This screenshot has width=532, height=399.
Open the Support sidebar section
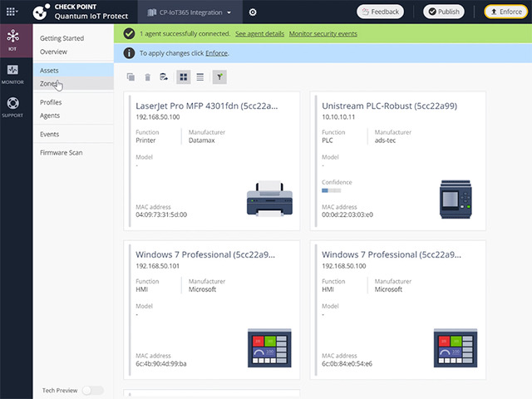coord(12,107)
